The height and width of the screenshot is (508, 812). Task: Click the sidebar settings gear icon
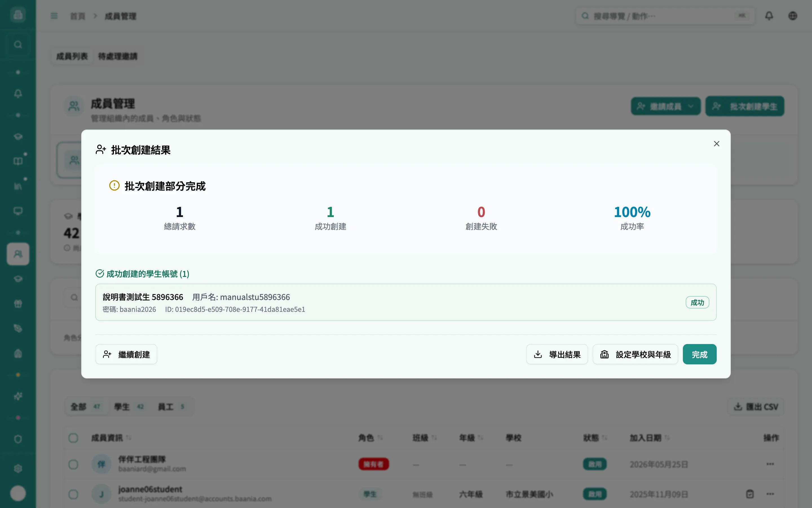point(18,468)
